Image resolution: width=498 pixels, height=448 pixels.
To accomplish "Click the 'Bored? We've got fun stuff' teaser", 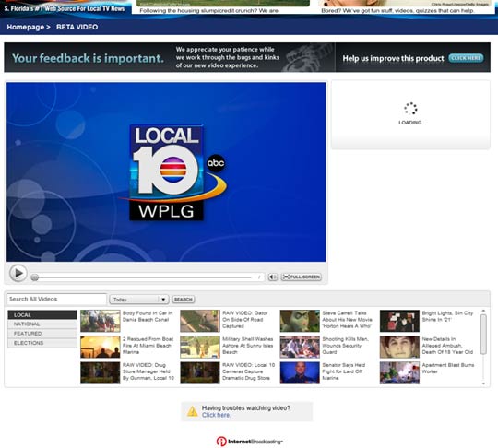I will click(398, 11).
